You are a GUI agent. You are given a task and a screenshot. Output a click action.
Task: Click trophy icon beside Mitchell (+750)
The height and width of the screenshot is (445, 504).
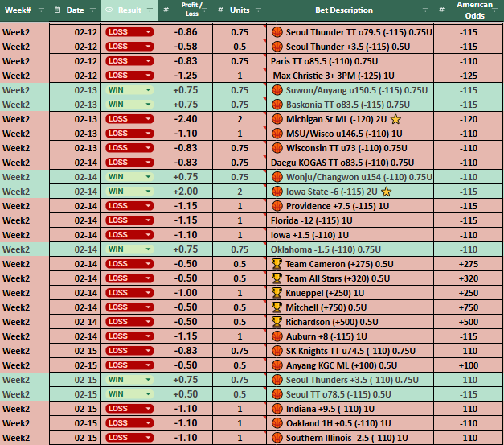pos(277,307)
